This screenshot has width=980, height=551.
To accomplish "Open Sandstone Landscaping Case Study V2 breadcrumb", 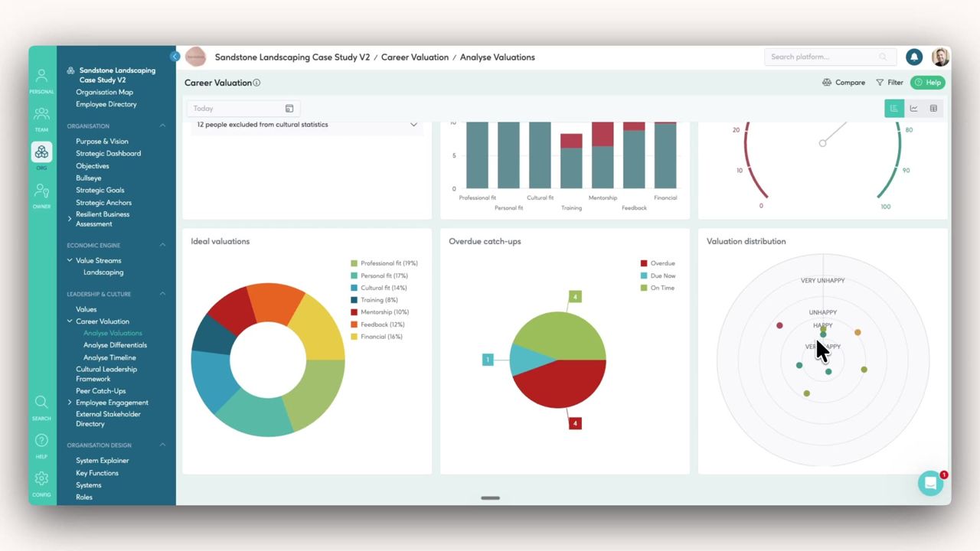I will coord(292,57).
